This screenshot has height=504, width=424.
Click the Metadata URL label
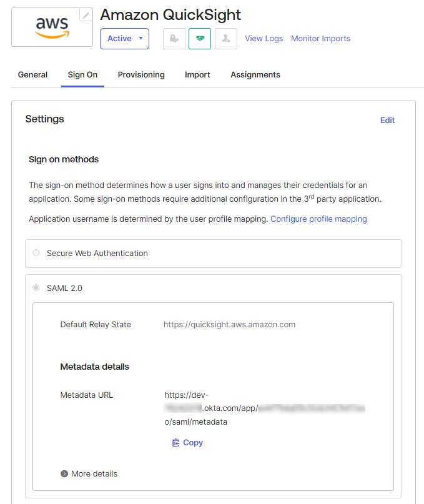point(86,395)
